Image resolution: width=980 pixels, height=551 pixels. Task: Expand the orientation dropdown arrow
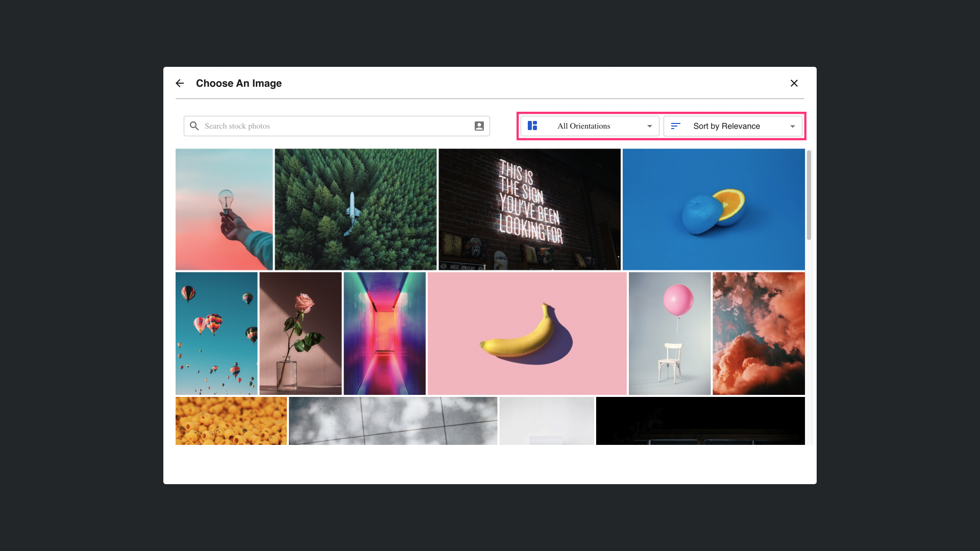coord(649,126)
